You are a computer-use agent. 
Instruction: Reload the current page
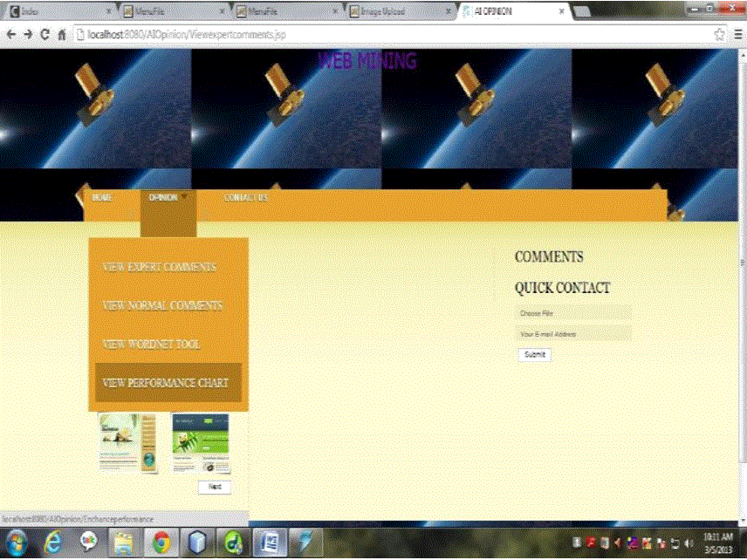point(45,35)
